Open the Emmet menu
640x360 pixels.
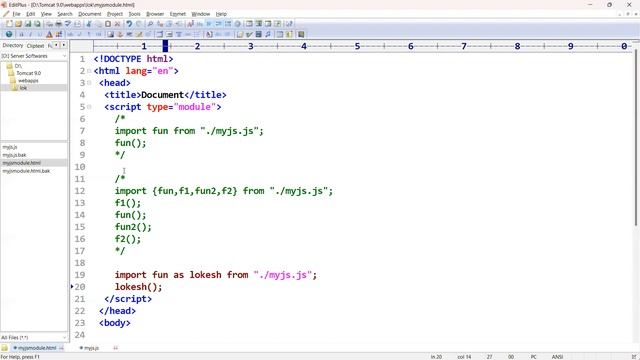tap(178, 14)
